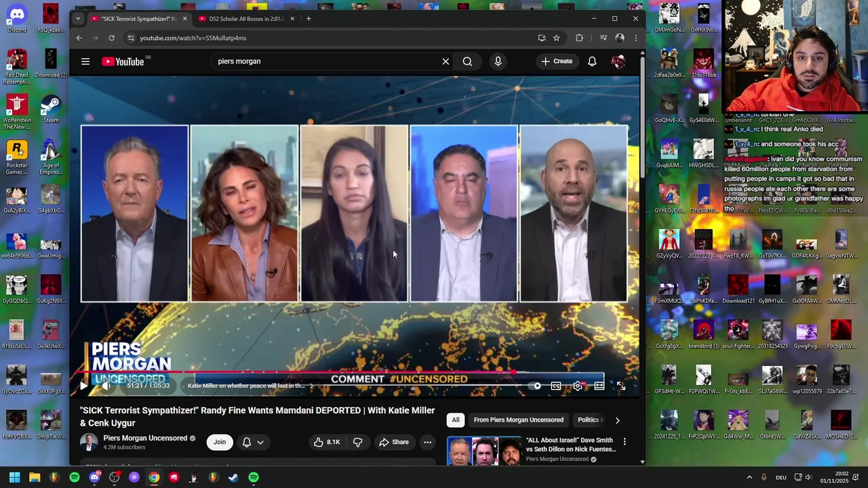868x488 pixels.
Task: Open the Steam desktop shortcut
Action: [51, 109]
